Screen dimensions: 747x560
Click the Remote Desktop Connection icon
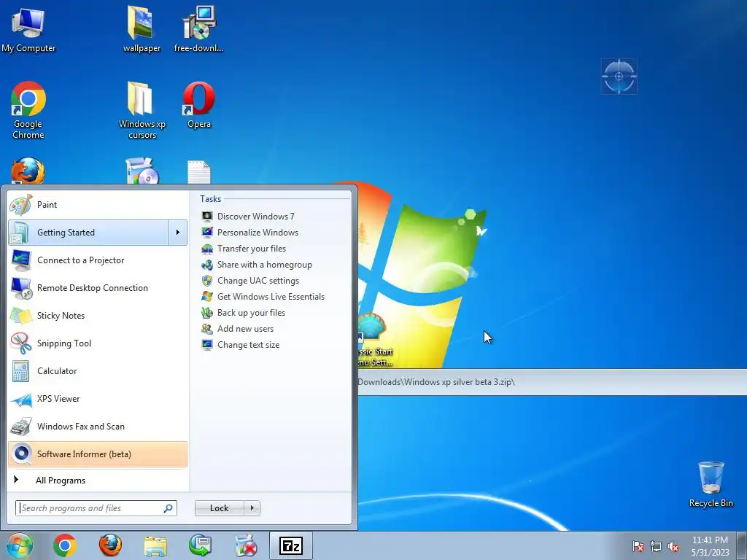[21, 288]
